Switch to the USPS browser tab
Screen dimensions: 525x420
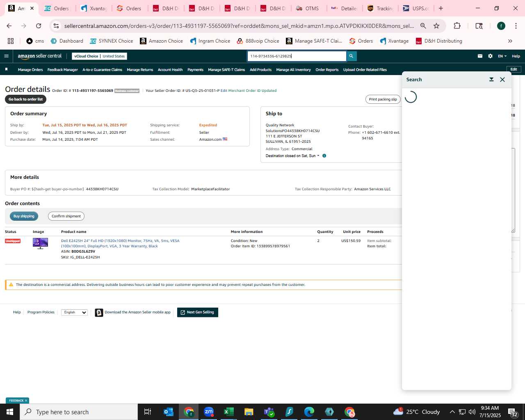(417, 8)
